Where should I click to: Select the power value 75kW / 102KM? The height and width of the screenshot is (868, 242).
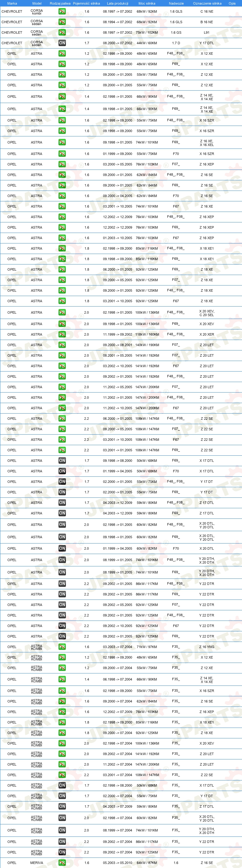pyautogui.click(x=147, y=33)
